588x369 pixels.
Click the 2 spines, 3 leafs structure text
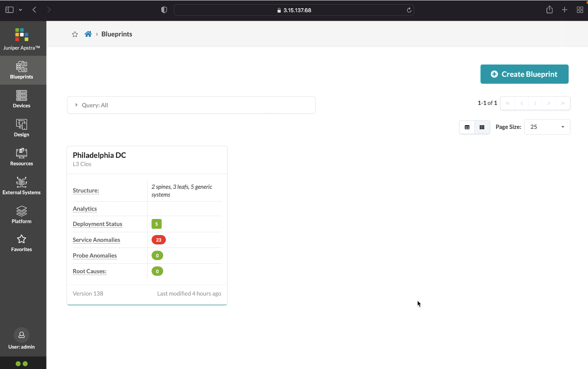(x=182, y=191)
